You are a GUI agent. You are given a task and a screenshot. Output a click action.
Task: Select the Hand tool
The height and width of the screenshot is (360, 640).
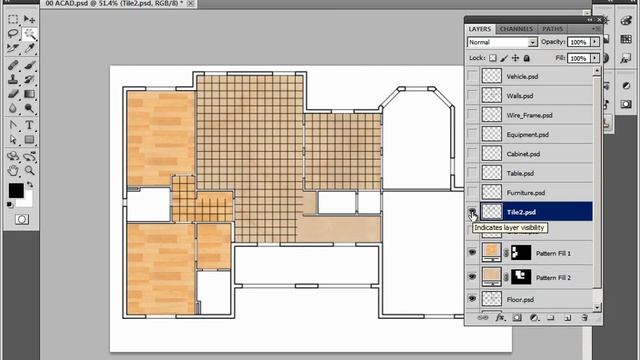pos(13,171)
